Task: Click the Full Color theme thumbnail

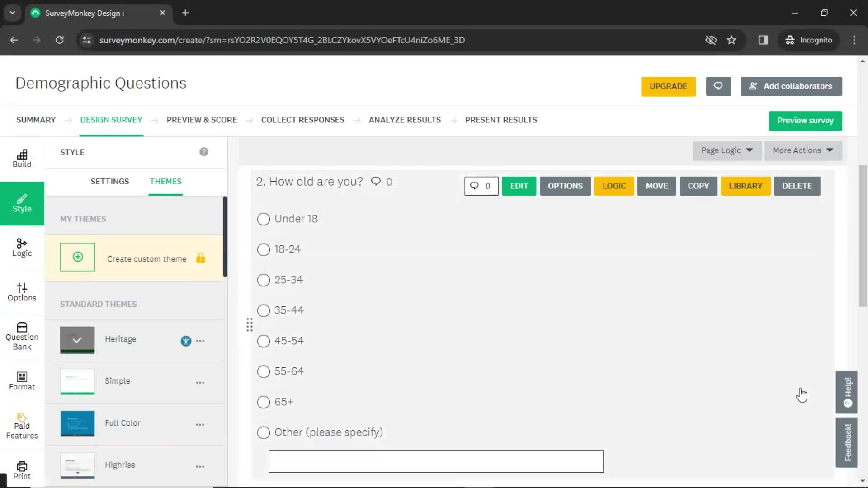Action: click(x=77, y=422)
